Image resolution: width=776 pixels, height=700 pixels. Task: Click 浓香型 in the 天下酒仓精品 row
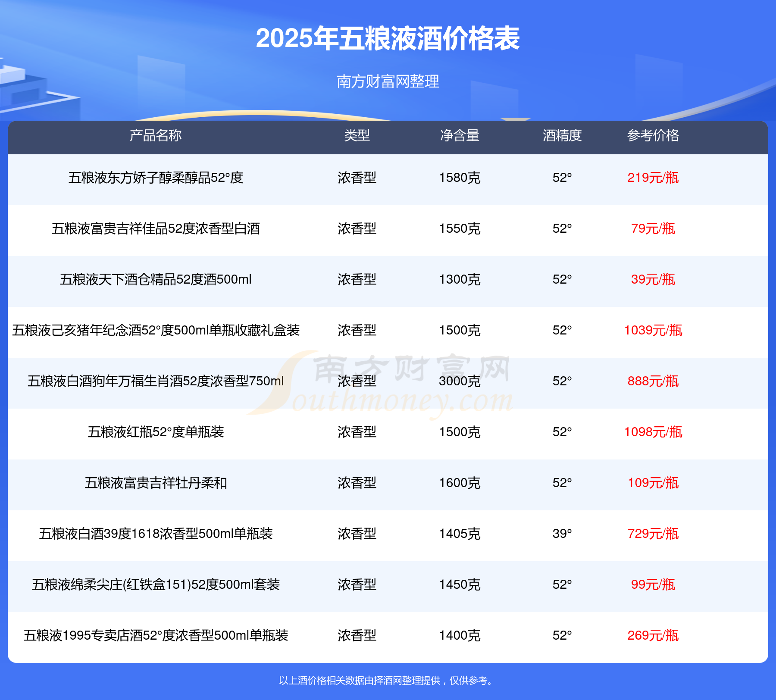[x=357, y=279]
